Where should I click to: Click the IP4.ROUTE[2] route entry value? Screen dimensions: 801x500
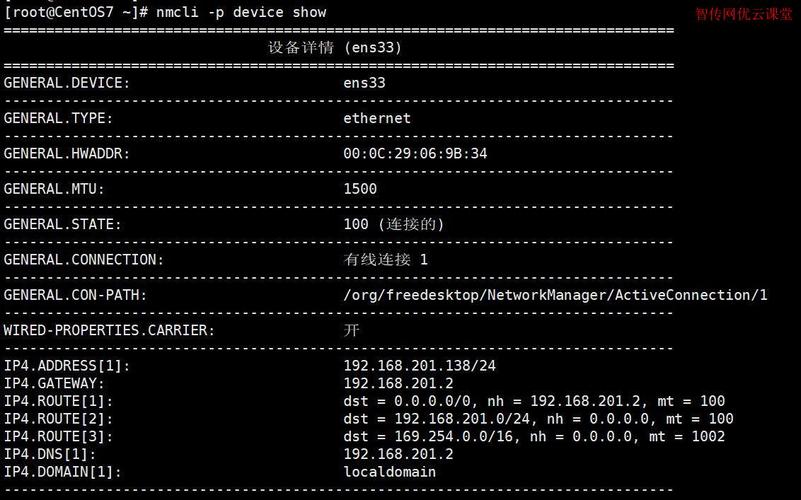coord(538,419)
